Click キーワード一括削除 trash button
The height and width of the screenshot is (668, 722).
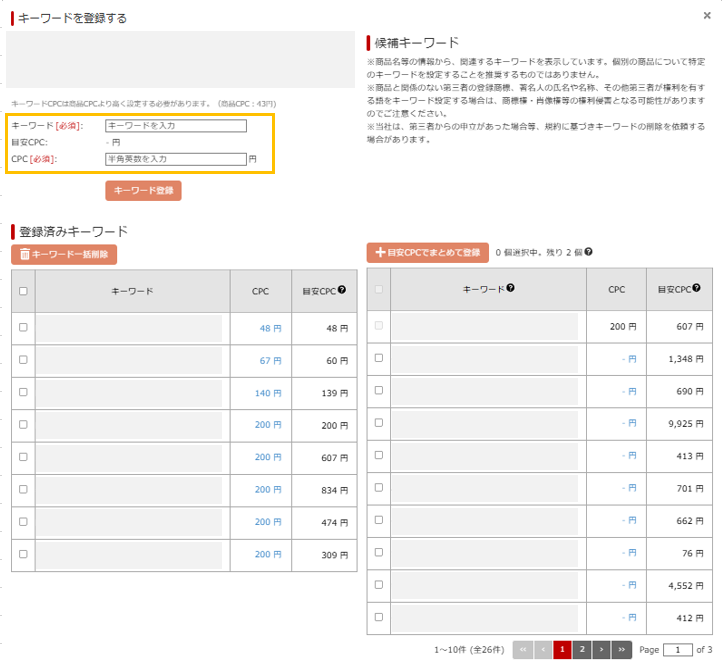64,254
